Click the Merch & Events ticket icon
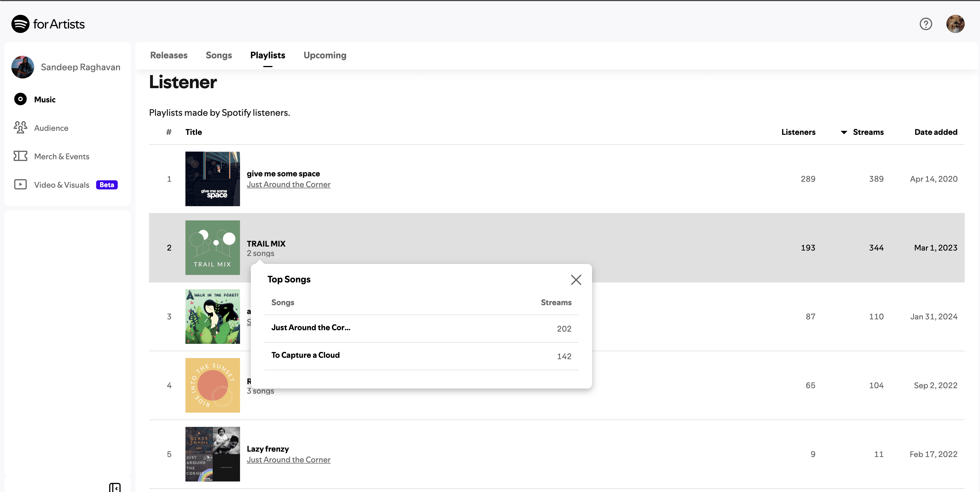The image size is (980, 492). [x=20, y=156]
